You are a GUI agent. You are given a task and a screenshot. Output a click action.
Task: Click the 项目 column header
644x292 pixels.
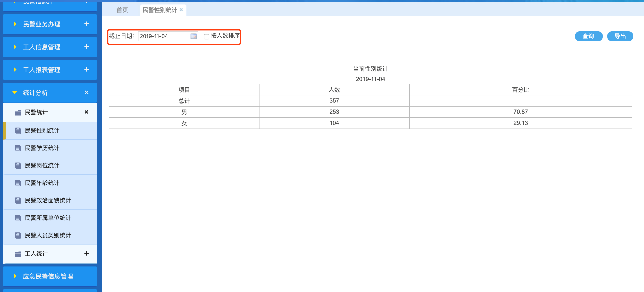(184, 90)
